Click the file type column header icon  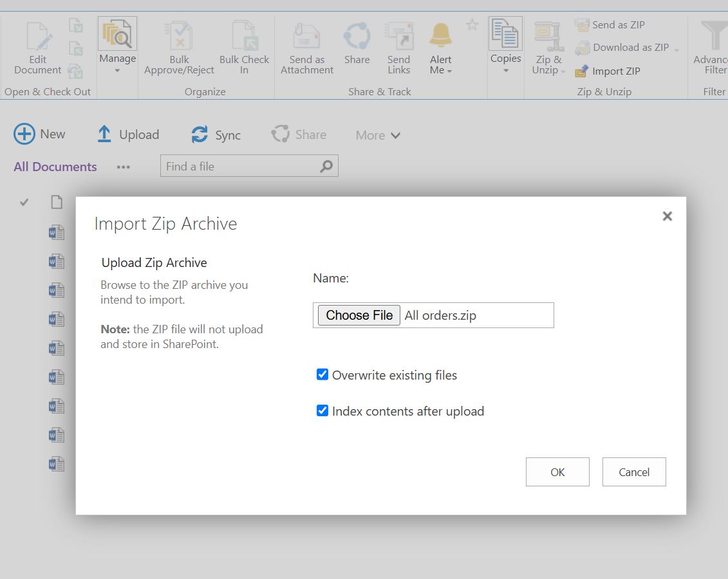(x=57, y=202)
